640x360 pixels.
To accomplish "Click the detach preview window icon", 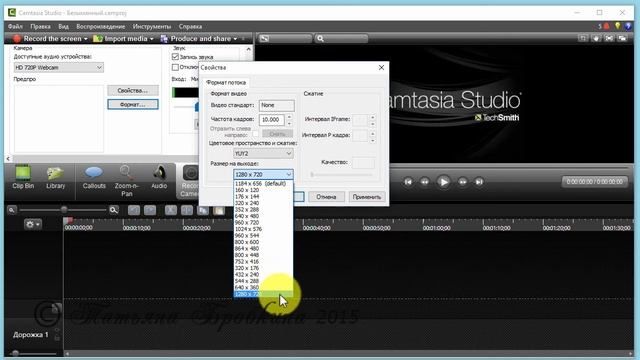I will 622,38.
